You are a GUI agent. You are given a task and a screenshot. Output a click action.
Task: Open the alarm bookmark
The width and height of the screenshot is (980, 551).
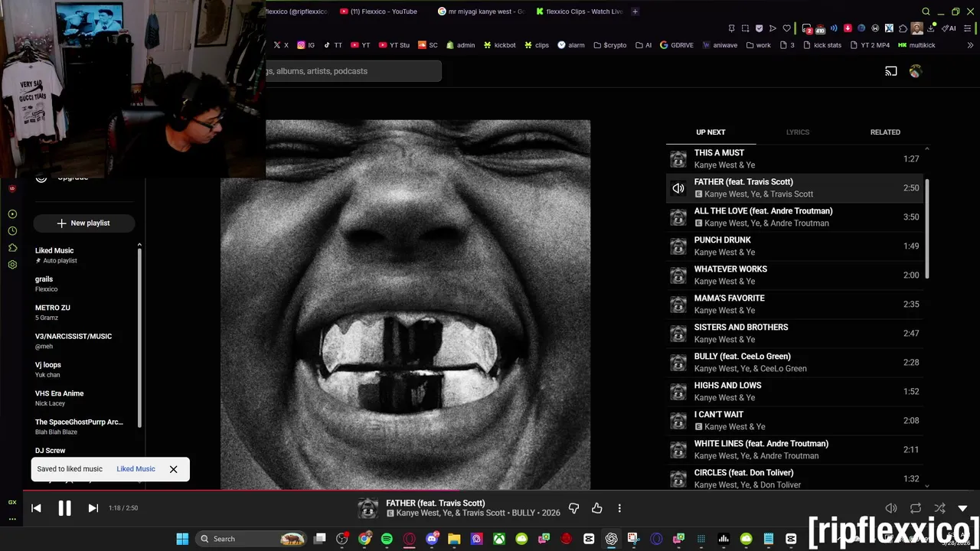coord(571,45)
